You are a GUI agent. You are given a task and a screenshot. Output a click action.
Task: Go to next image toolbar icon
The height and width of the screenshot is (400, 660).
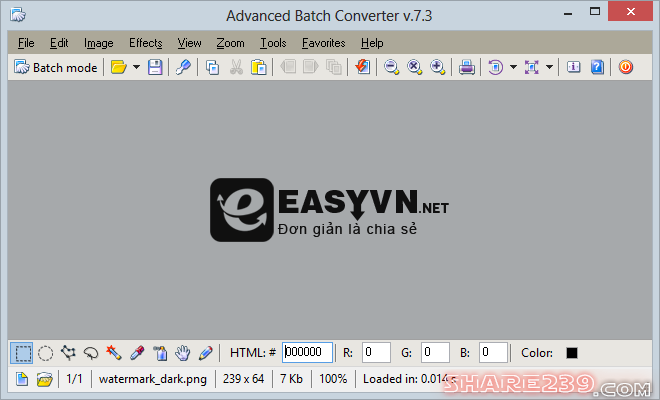coord(311,67)
